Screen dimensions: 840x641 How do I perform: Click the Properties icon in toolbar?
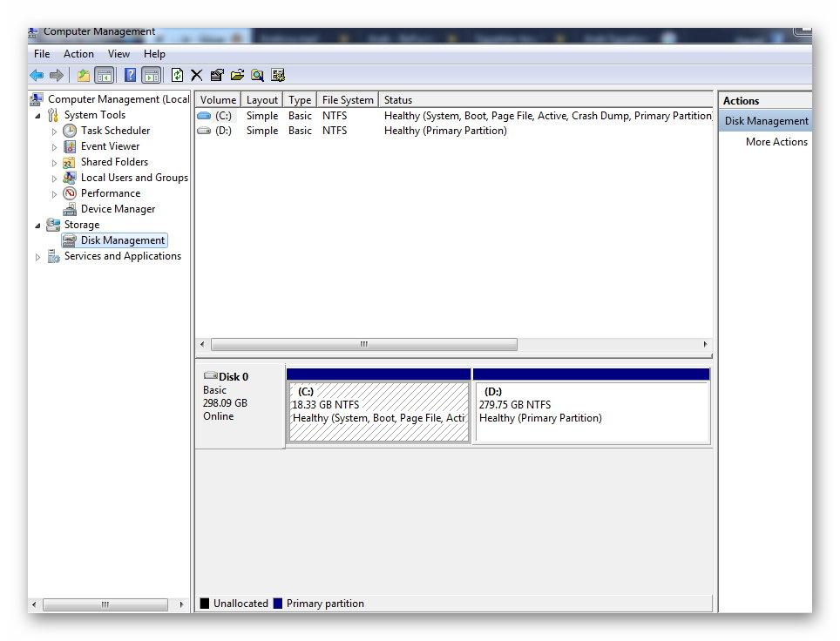(217, 75)
